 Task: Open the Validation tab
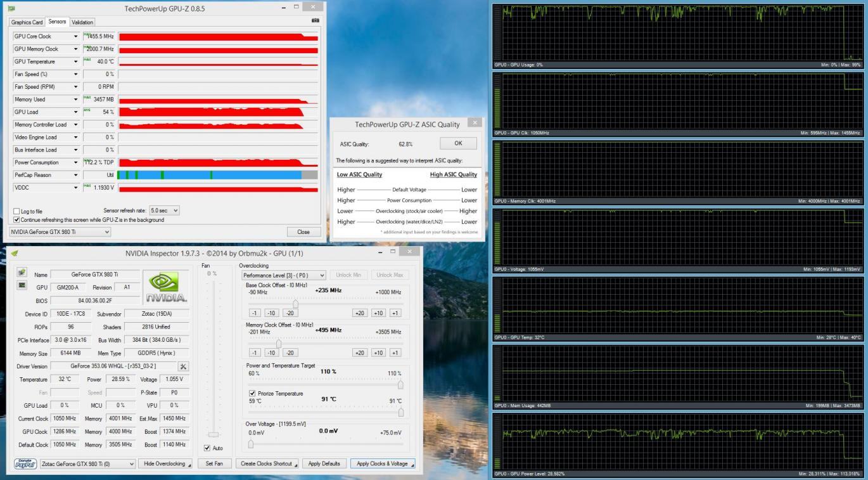pyautogui.click(x=82, y=22)
